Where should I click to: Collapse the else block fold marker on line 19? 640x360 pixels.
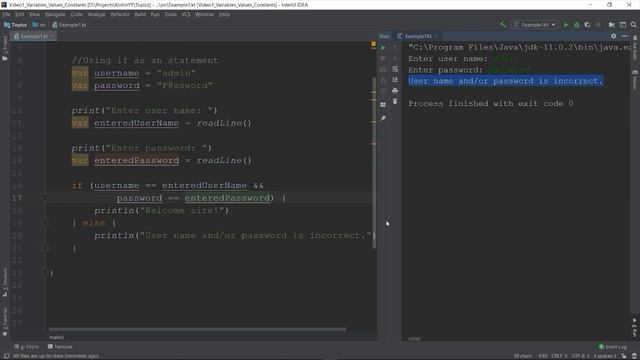(x=45, y=223)
